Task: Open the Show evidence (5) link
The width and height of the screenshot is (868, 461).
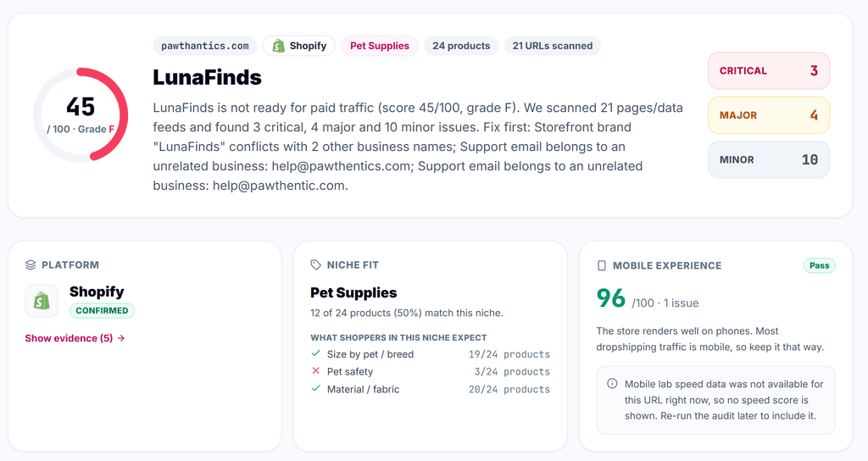Action: point(75,338)
